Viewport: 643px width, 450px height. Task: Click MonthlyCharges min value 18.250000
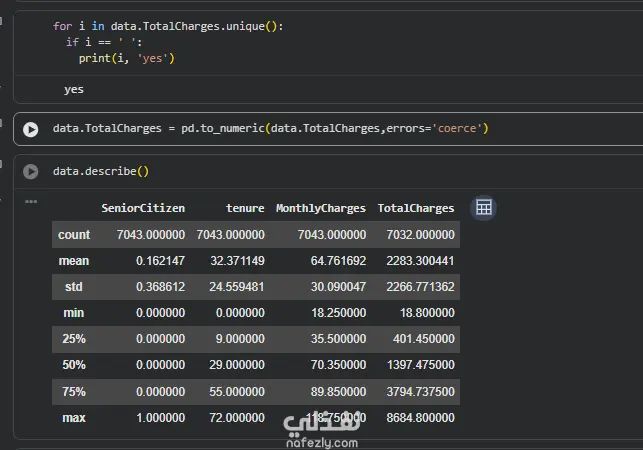pyautogui.click(x=338, y=313)
